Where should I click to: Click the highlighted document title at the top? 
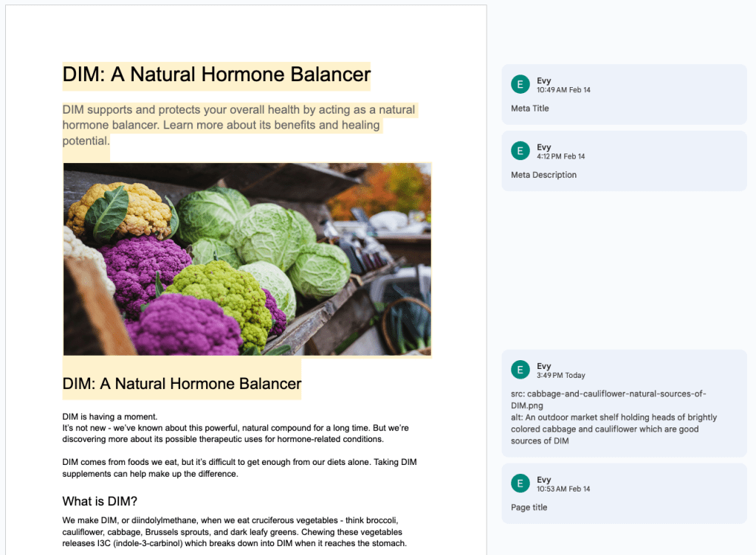216,75
